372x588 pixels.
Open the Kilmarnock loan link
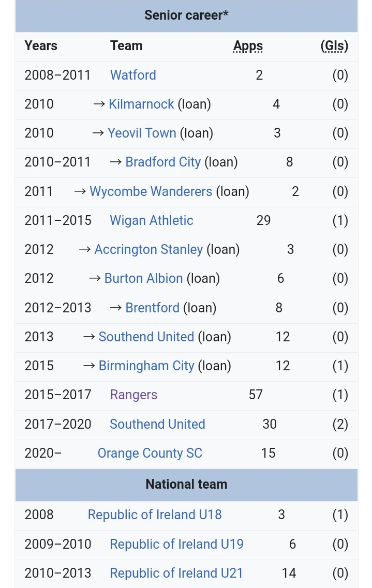click(141, 104)
